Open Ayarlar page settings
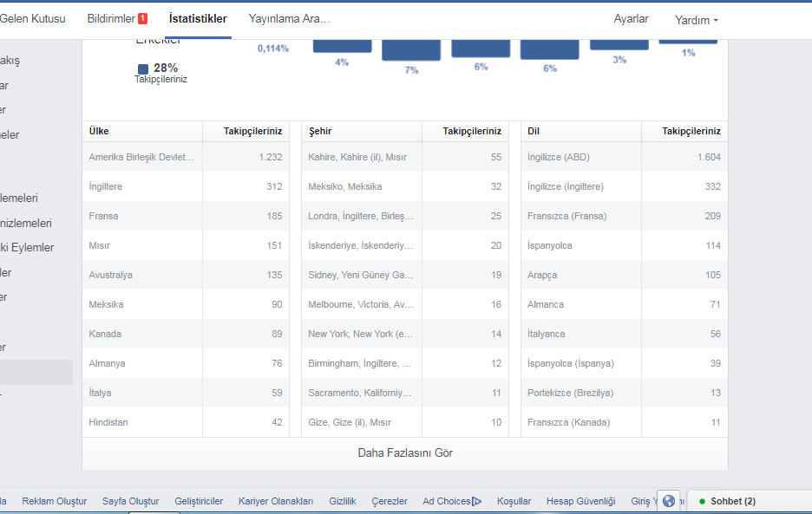Screen dimensions: 812x514 click(631, 18)
